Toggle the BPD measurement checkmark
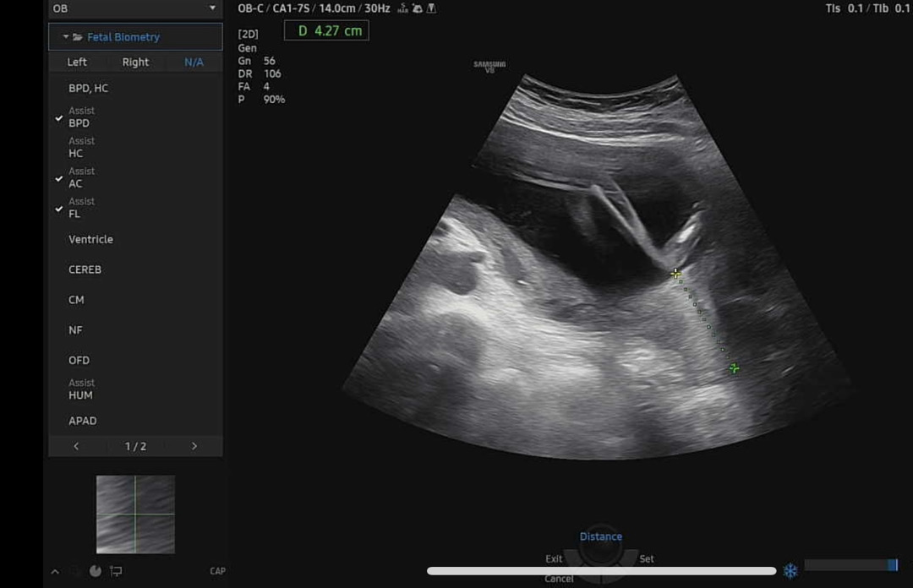The height and width of the screenshot is (588, 913). click(59, 118)
